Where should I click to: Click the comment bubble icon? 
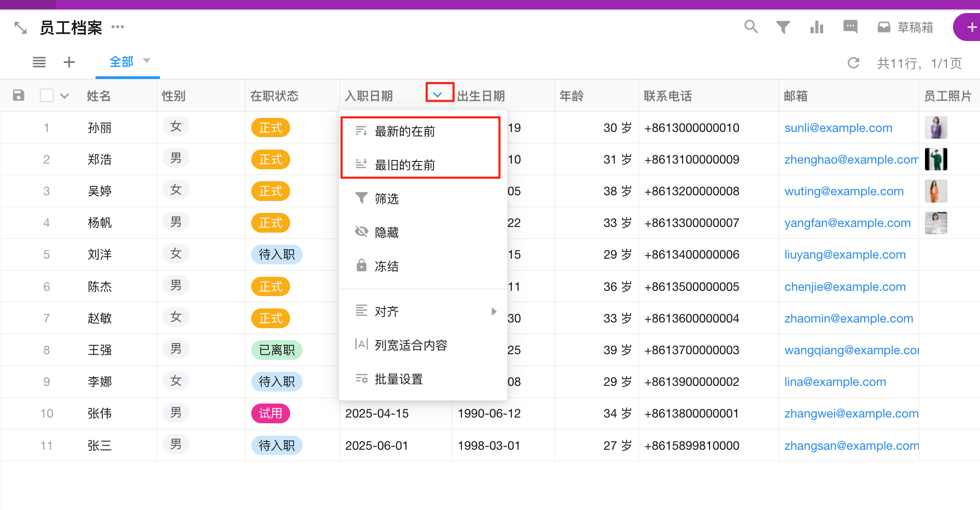click(x=850, y=27)
